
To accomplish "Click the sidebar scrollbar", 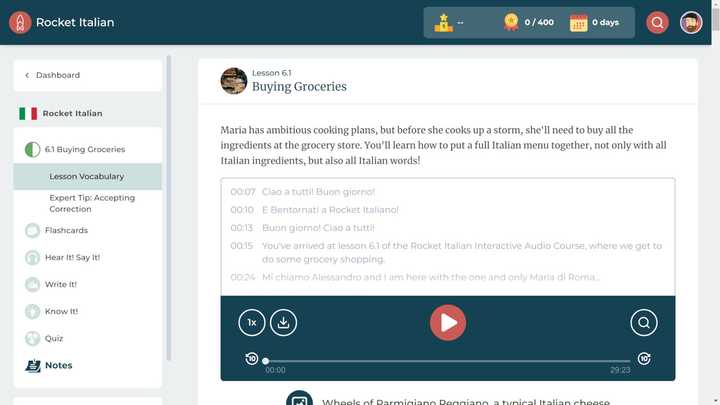I will 169,208.
